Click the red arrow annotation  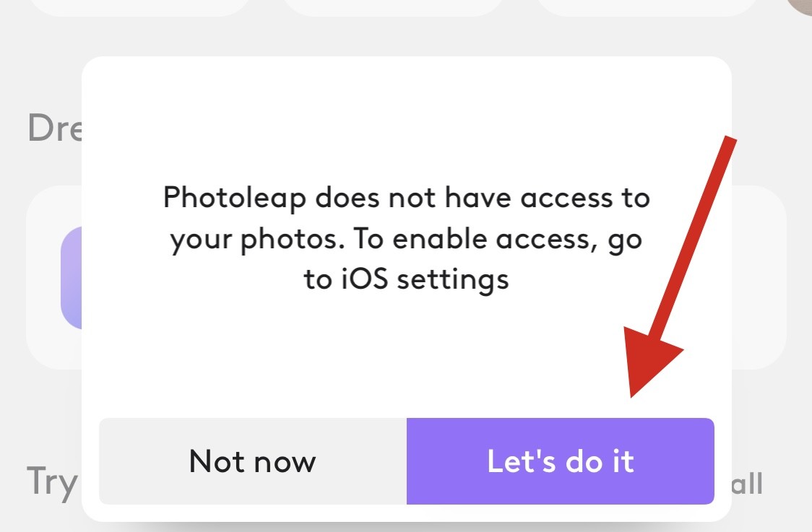click(694, 245)
